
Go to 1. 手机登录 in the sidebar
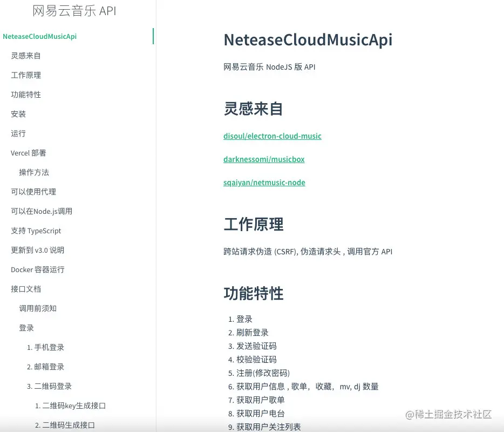[x=46, y=347]
